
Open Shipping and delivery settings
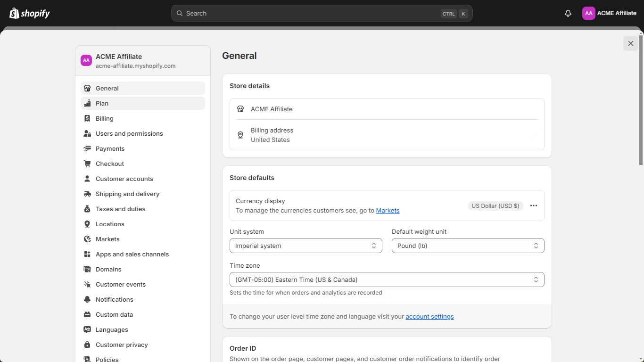pyautogui.click(x=143, y=194)
